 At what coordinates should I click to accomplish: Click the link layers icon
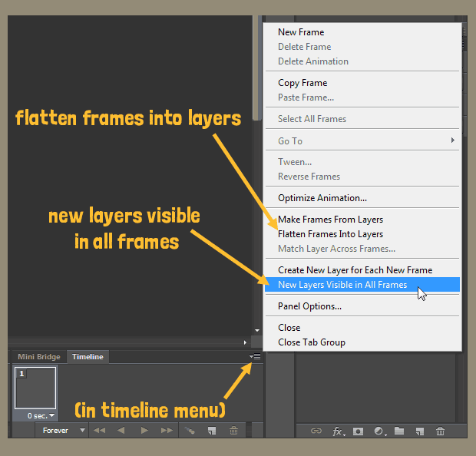pos(316,431)
